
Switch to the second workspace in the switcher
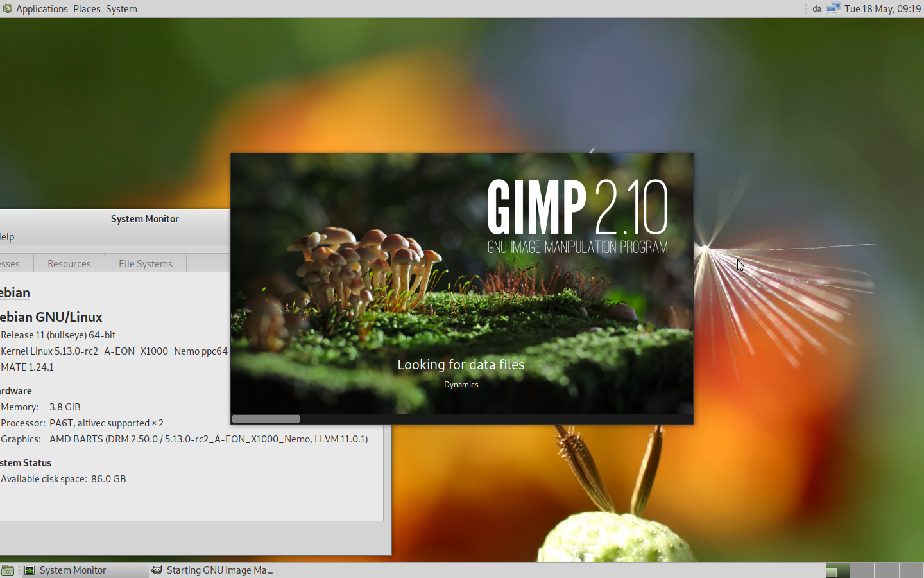[862, 570]
